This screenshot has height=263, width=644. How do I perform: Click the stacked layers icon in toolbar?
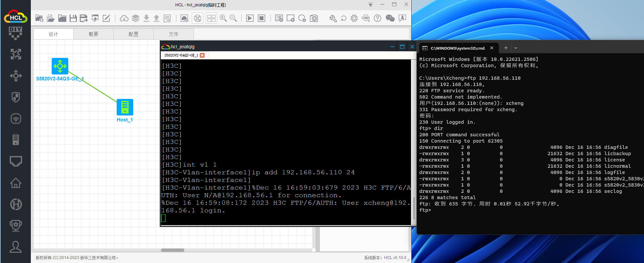[x=136, y=18]
